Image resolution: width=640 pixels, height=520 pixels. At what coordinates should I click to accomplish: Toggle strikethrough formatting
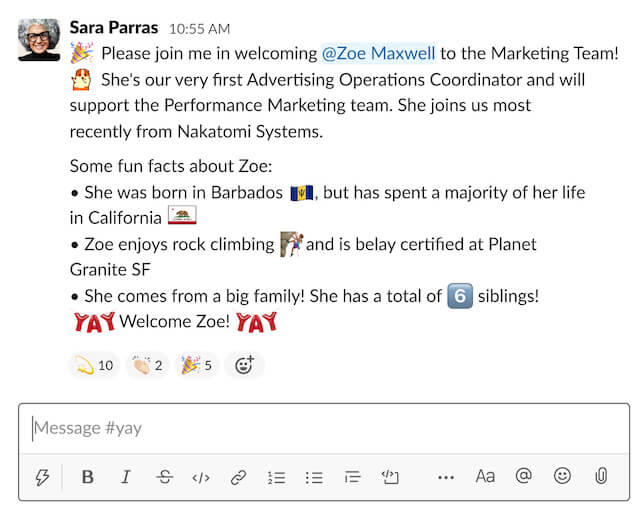tap(165, 477)
